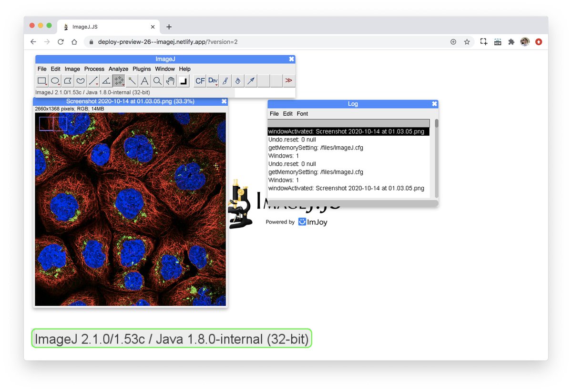The height and width of the screenshot is (392, 572).
Task: Click the red update arrow icon
Action: pos(539,42)
